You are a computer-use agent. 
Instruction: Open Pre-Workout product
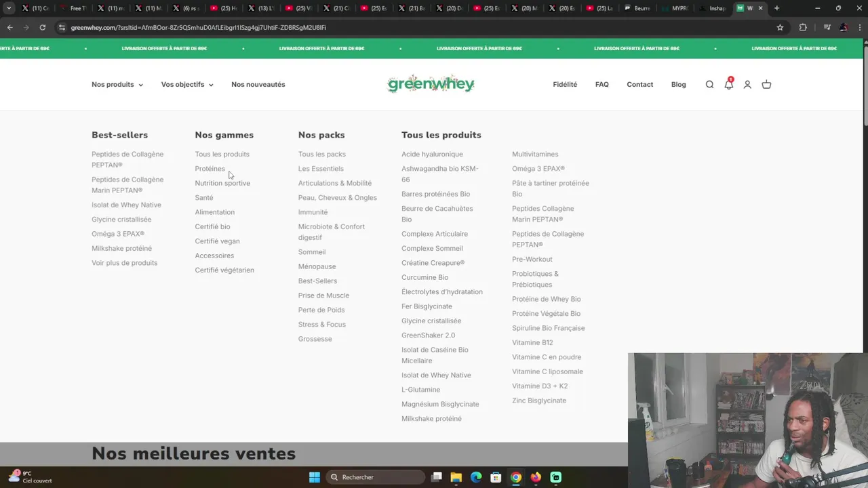(x=532, y=260)
